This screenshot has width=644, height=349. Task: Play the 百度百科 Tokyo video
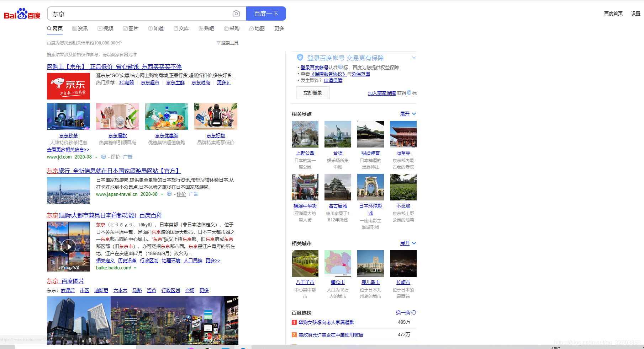tap(68, 247)
